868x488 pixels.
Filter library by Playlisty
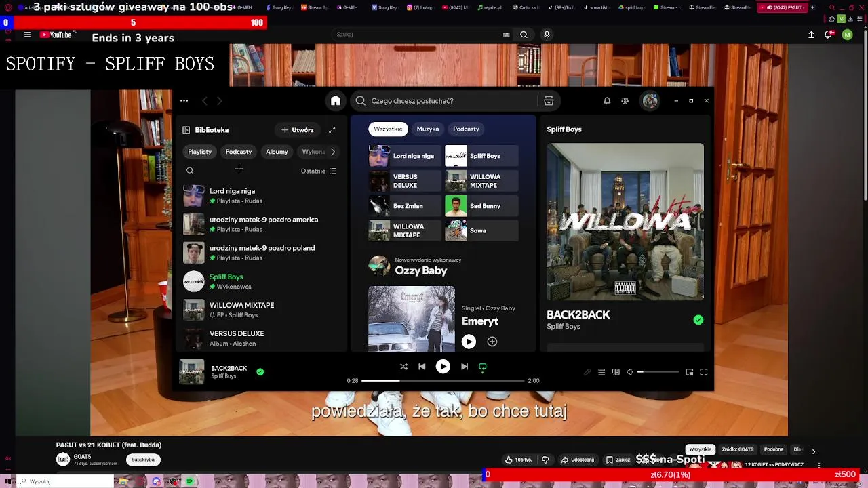tap(200, 152)
